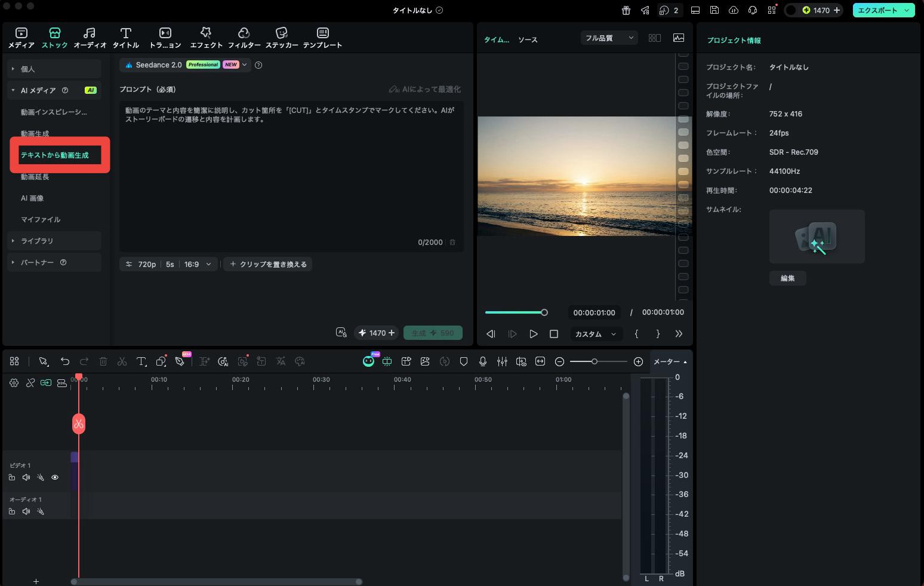The width and height of the screenshot is (924, 586).
Task: Open the メーター dropdown
Action: [670, 361]
